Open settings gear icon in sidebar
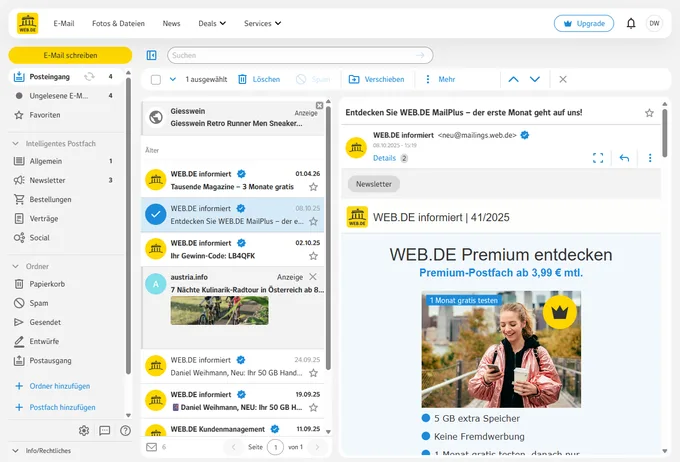Screen dimensions: 680x462 84,430
